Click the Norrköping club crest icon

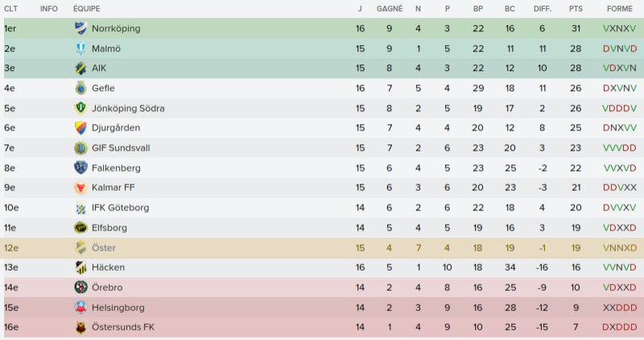[x=80, y=28]
